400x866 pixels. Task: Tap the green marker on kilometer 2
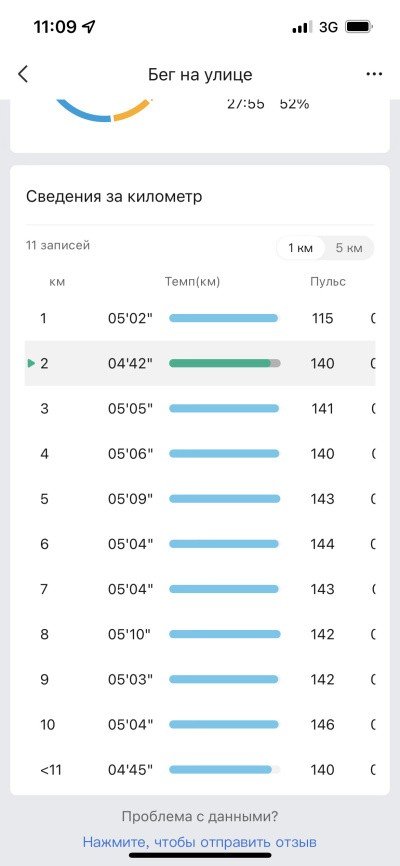(31, 363)
